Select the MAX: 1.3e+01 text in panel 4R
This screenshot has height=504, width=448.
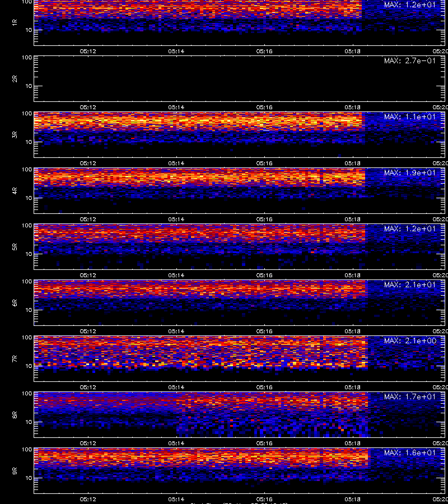point(410,172)
